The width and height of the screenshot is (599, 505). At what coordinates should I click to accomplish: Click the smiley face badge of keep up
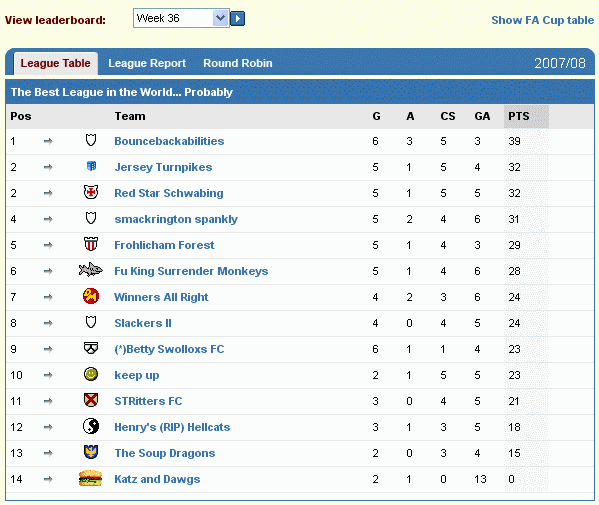point(91,374)
